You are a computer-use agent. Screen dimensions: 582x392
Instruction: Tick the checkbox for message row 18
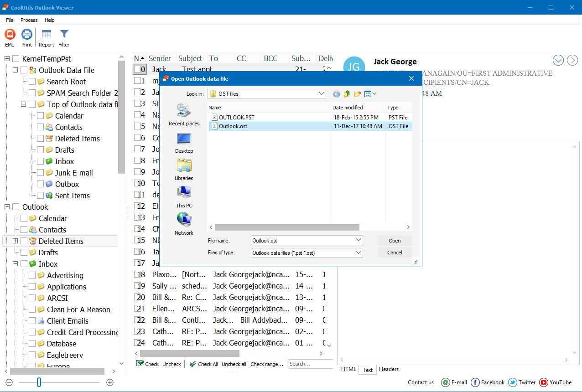137,274
